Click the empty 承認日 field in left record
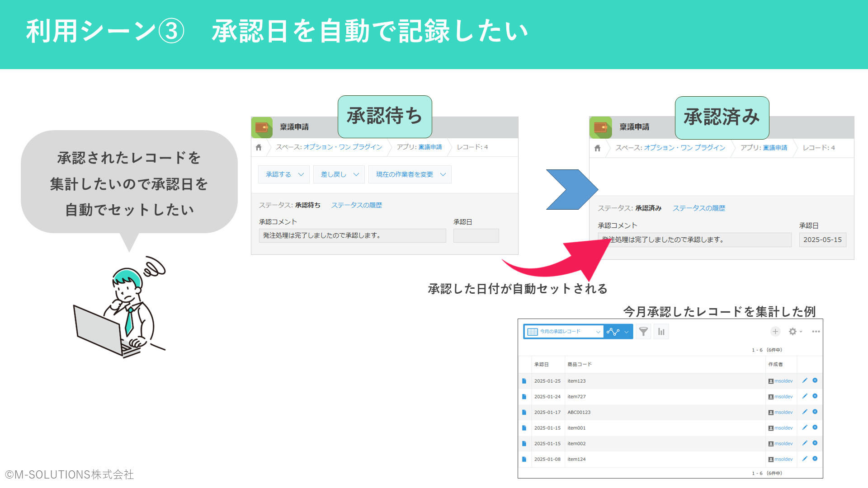 (x=476, y=235)
